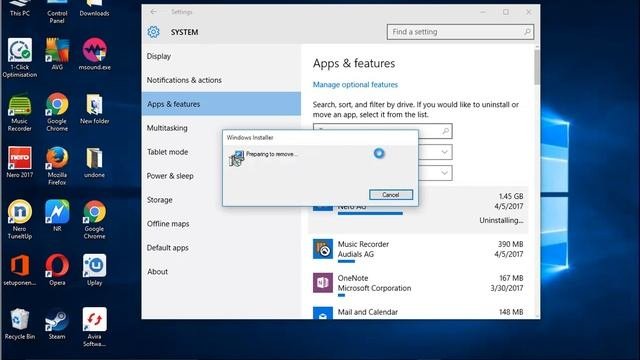Open AVG desktop shortcut

coord(57,54)
